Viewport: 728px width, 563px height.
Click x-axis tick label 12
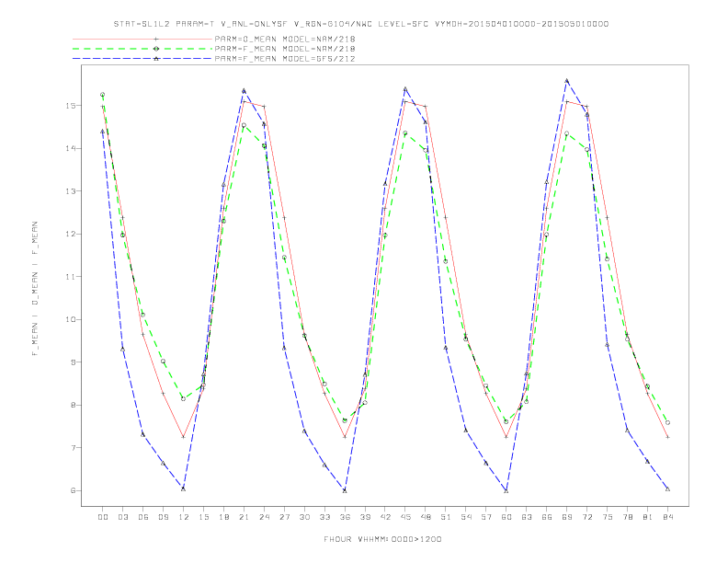click(184, 517)
